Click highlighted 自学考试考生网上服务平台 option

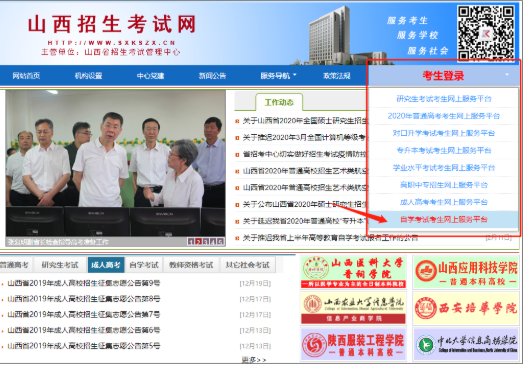point(444,219)
